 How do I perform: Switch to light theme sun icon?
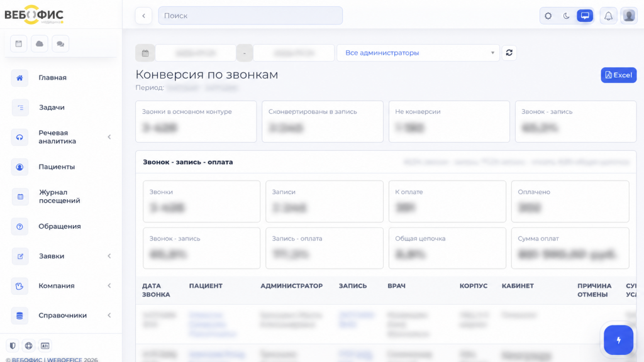548,16
